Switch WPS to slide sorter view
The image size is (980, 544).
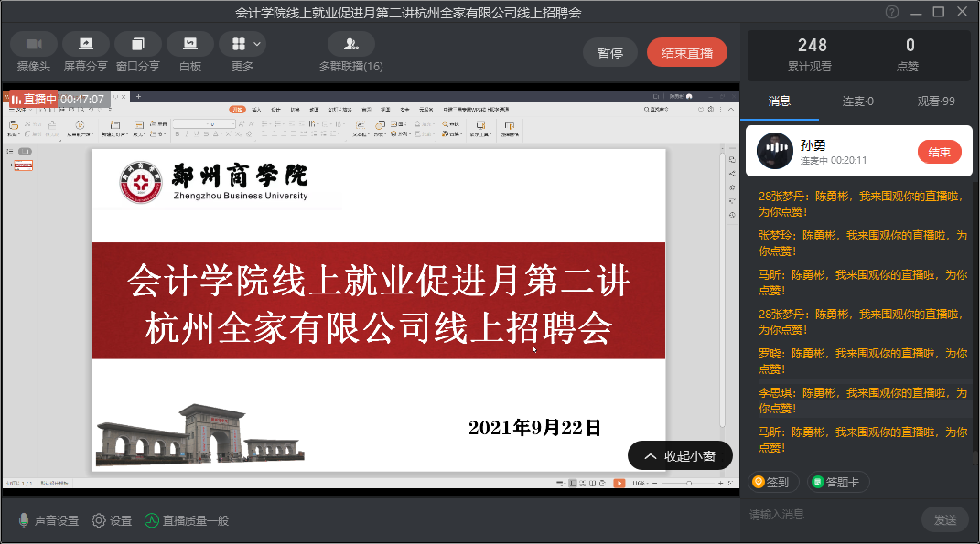pos(583,484)
